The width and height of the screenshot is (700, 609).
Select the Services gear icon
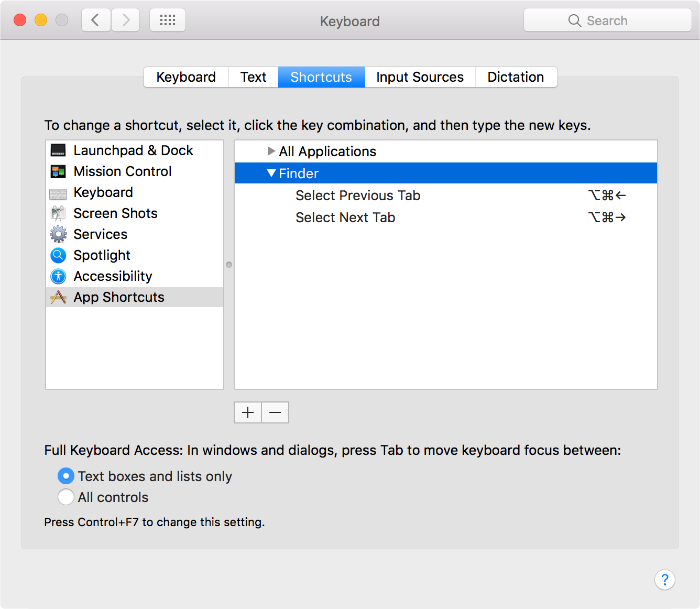(x=58, y=234)
